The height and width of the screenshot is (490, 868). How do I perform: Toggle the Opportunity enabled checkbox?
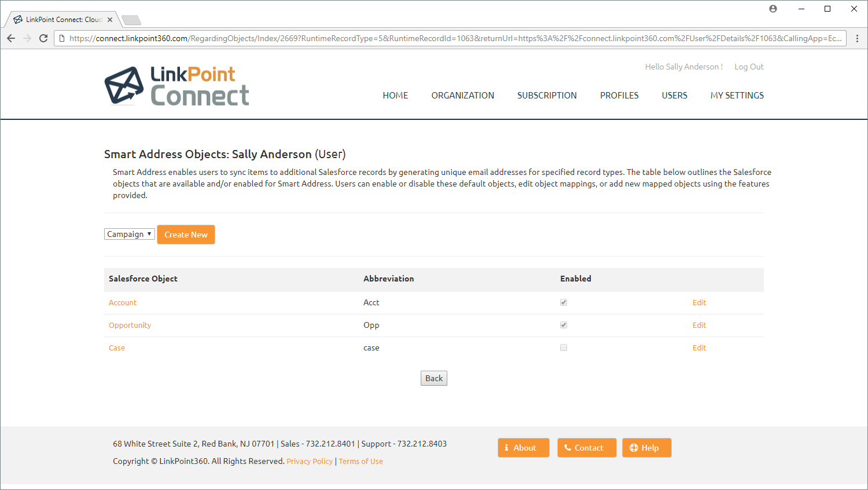pyautogui.click(x=564, y=325)
